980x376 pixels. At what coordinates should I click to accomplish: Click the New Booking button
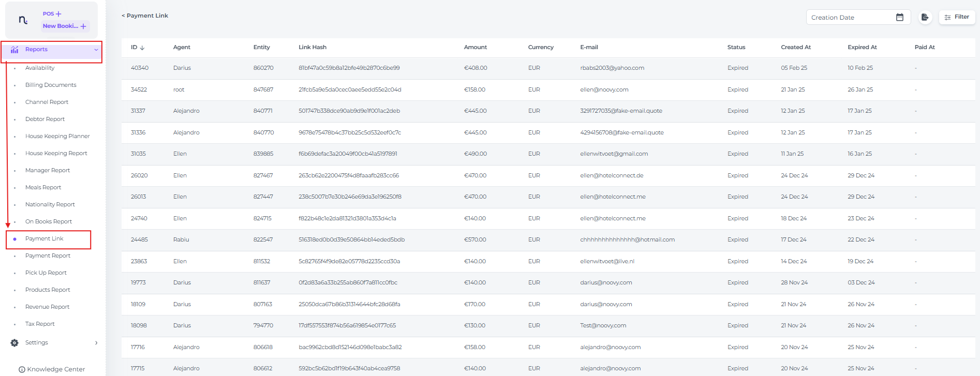point(65,26)
